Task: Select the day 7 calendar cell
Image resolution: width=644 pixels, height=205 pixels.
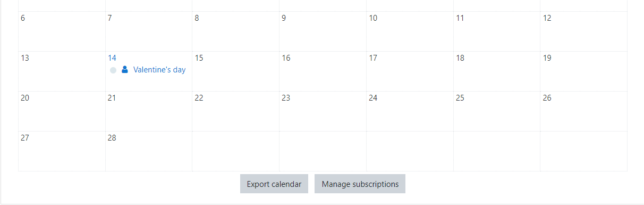Action: coord(149,31)
